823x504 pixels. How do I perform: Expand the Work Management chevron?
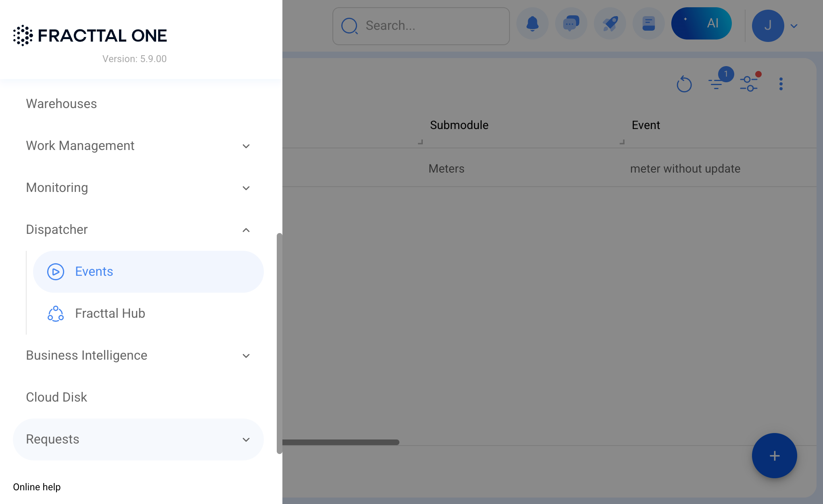(x=246, y=146)
